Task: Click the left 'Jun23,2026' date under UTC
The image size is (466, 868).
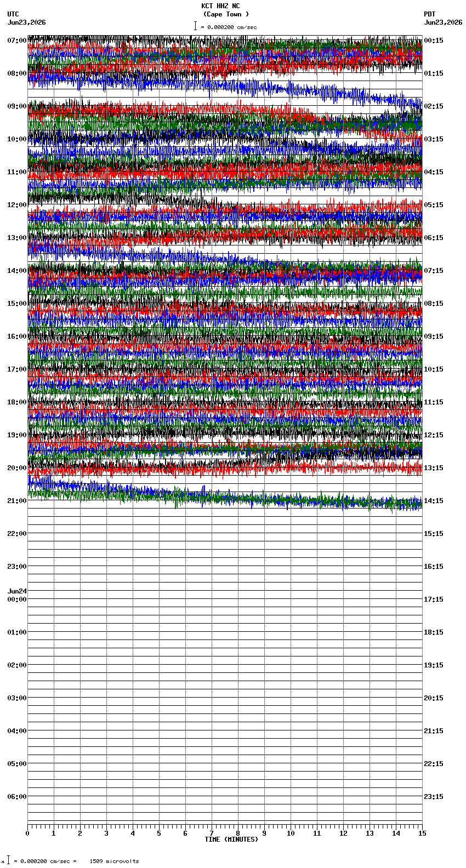Action: point(27,22)
